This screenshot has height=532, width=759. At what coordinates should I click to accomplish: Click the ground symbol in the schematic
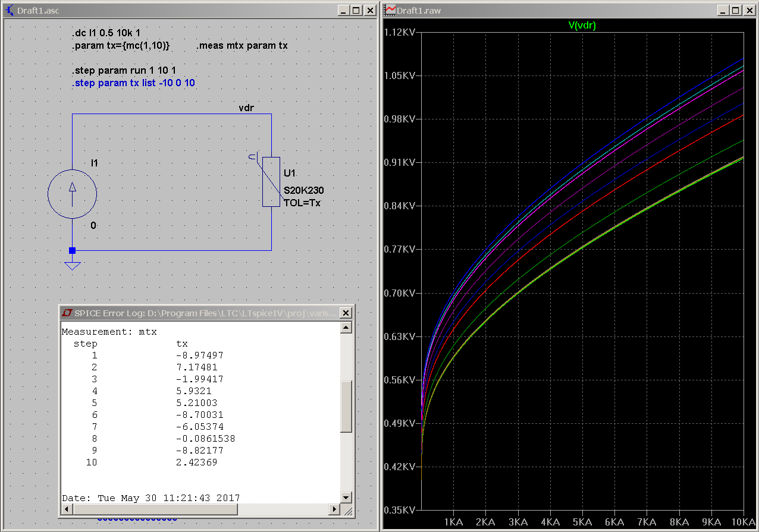pos(72,265)
